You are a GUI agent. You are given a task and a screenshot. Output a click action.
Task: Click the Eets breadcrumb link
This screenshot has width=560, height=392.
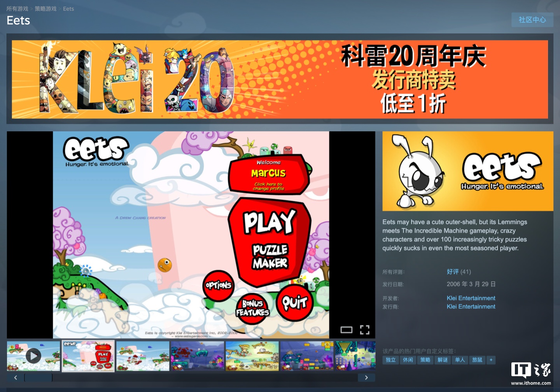pyautogui.click(x=68, y=9)
